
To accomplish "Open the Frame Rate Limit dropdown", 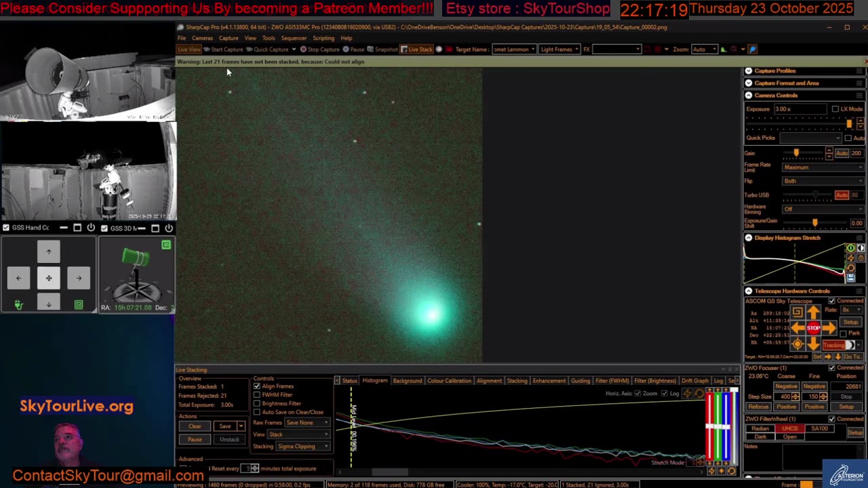I will (823, 167).
